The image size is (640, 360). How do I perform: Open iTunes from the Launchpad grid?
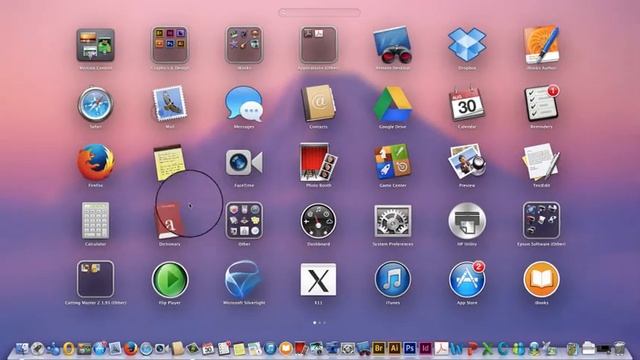click(392, 280)
